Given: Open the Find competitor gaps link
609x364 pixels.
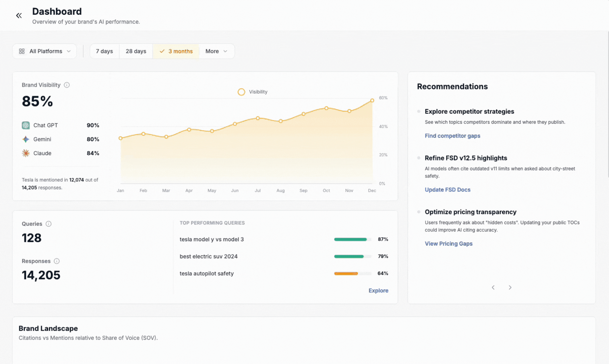Looking at the screenshot, I should tap(452, 136).
